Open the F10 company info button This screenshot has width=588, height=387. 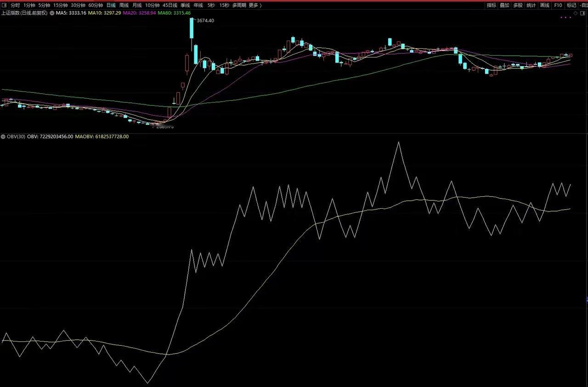[558, 5]
